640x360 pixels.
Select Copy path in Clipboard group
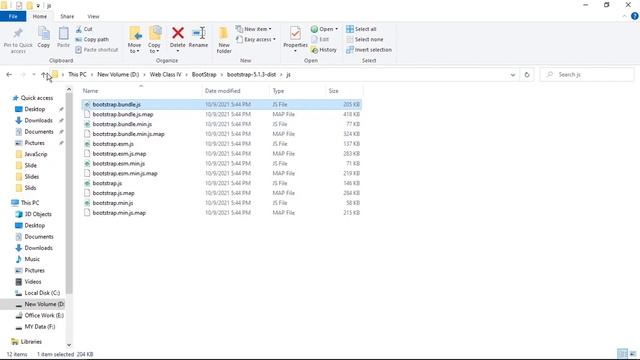click(92, 40)
